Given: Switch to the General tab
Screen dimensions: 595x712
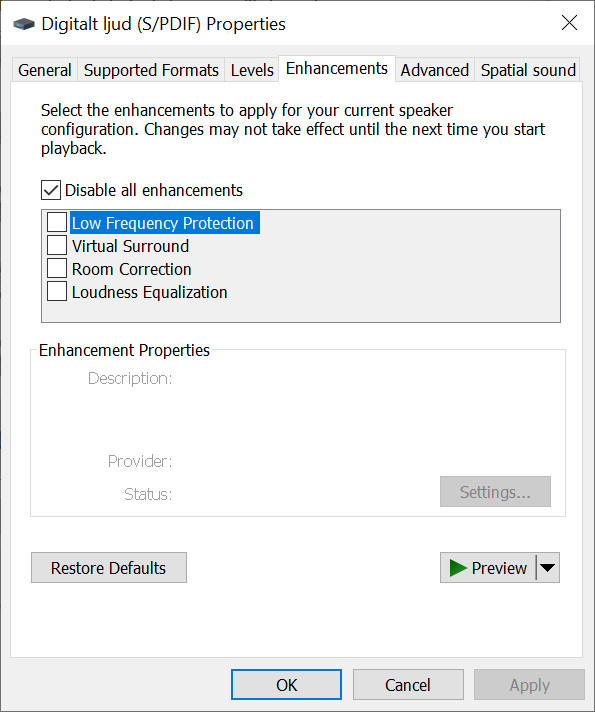Looking at the screenshot, I should click(45, 70).
